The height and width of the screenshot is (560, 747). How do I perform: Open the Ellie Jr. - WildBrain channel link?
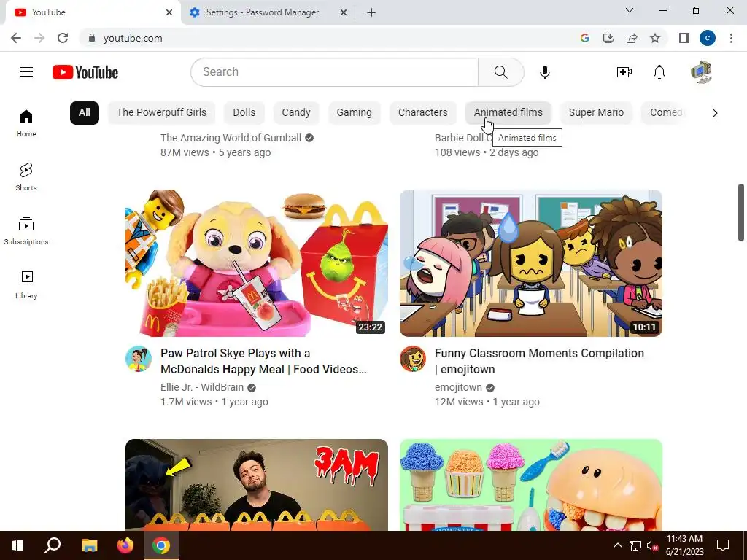pos(202,387)
